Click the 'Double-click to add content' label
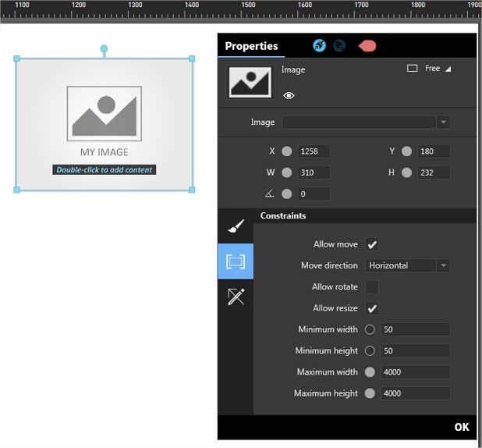This screenshot has width=482, height=448. tap(105, 170)
